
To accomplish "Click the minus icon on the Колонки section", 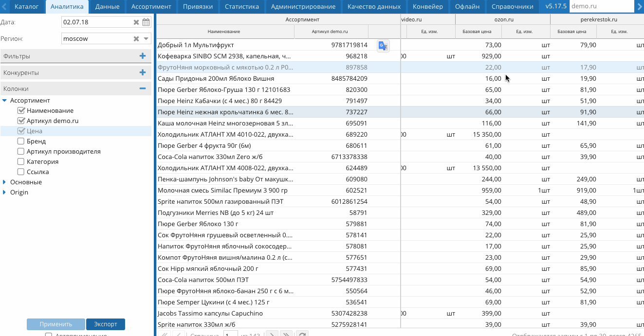I will (143, 88).
